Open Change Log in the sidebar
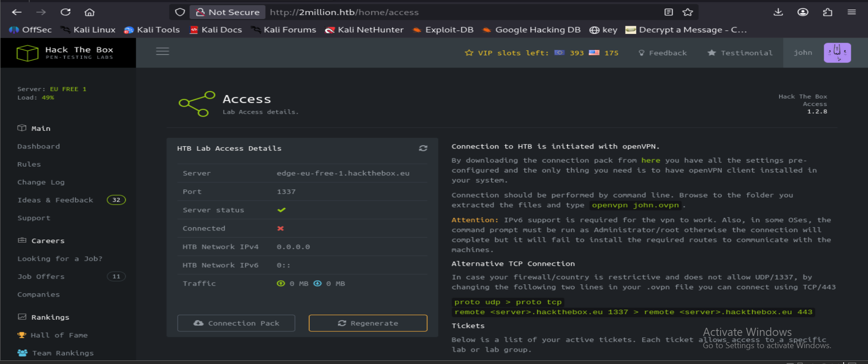 coord(41,182)
